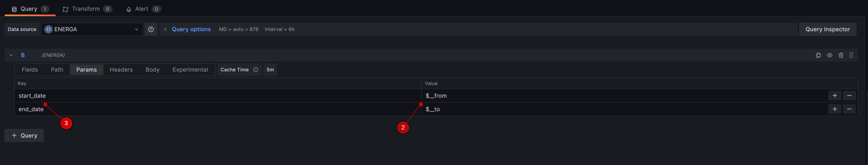Image resolution: width=868 pixels, height=165 pixels.
Task: Duplicate query B using the copy icon
Action: click(818, 55)
